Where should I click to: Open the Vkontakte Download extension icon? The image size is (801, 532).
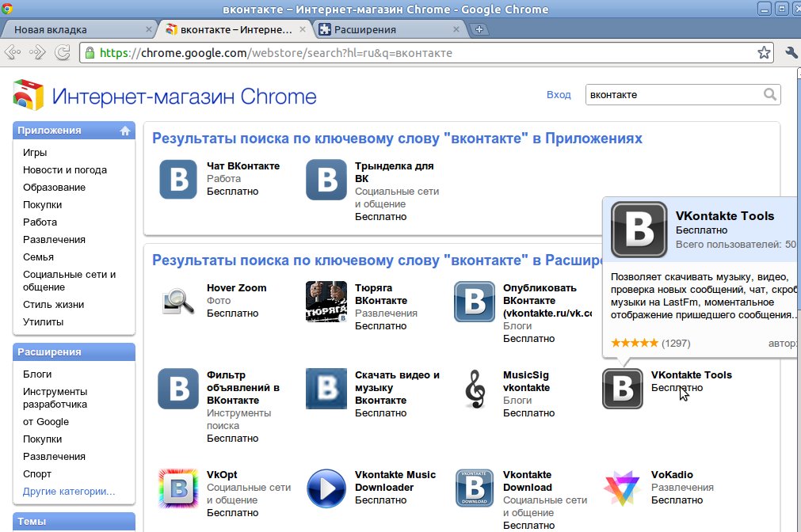click(x=475, y=488)
